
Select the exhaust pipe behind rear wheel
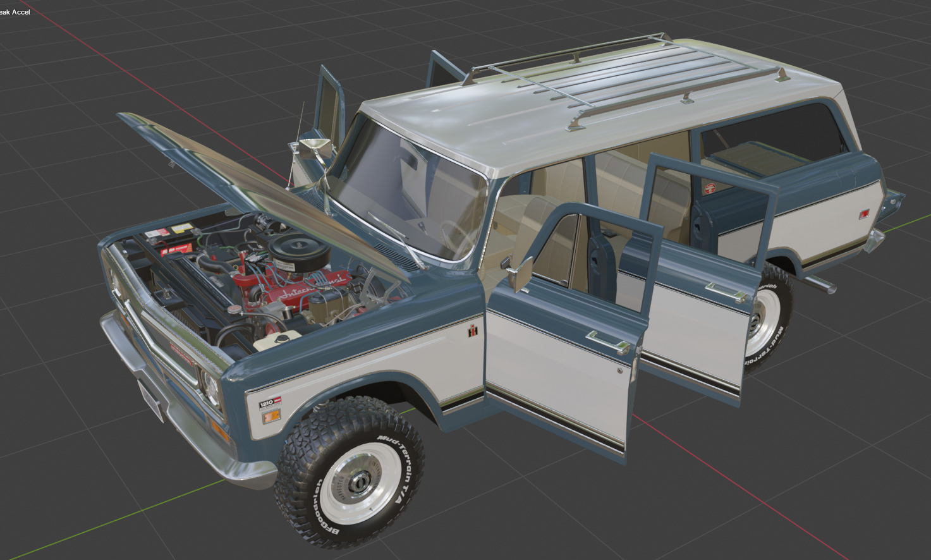tap(820, 284)
